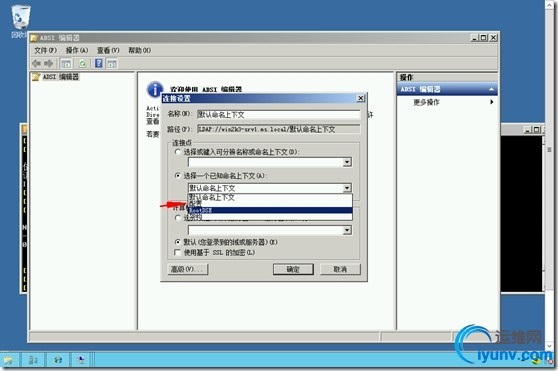Select 选择或键入可分辨名称或命名上下文 radio button
The width and height of the screenshot is (558, 371).
(178, 152)
